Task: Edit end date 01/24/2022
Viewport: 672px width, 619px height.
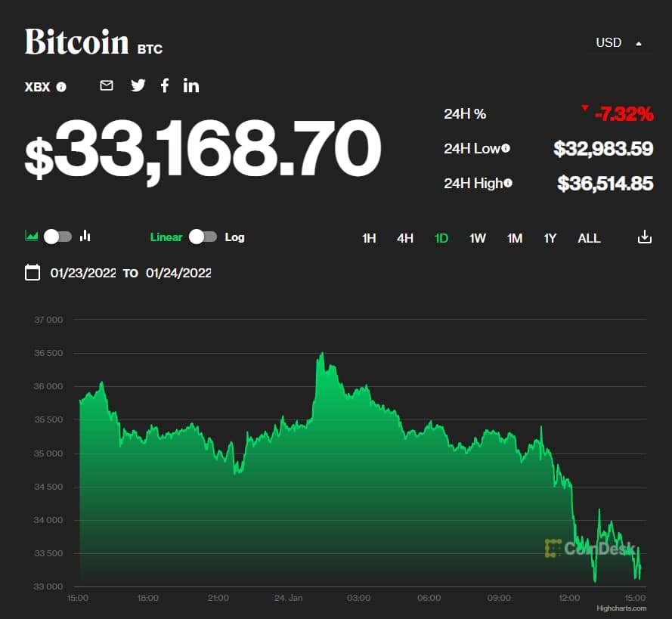Action: (178, 273)
